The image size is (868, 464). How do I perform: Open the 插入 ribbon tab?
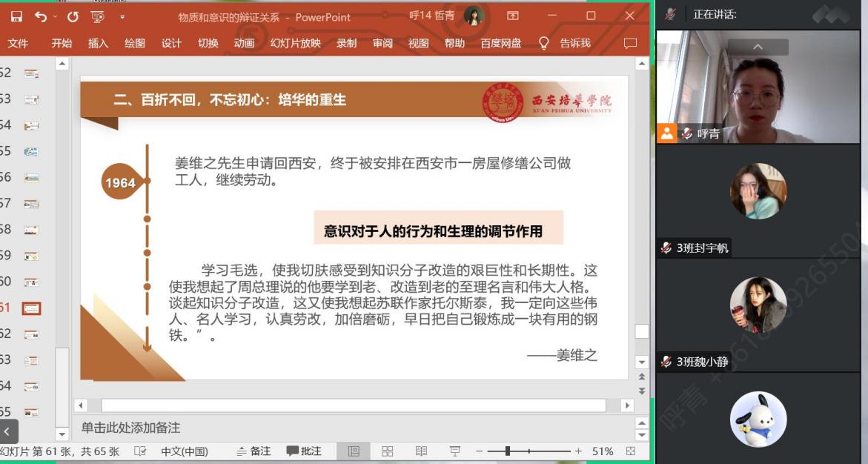click(x=98, y=44)
